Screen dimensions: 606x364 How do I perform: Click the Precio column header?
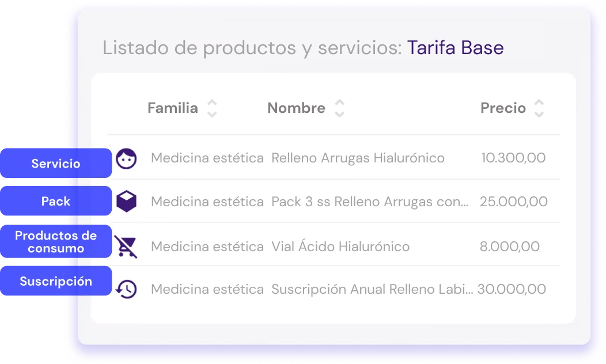(x=503, y=108)
